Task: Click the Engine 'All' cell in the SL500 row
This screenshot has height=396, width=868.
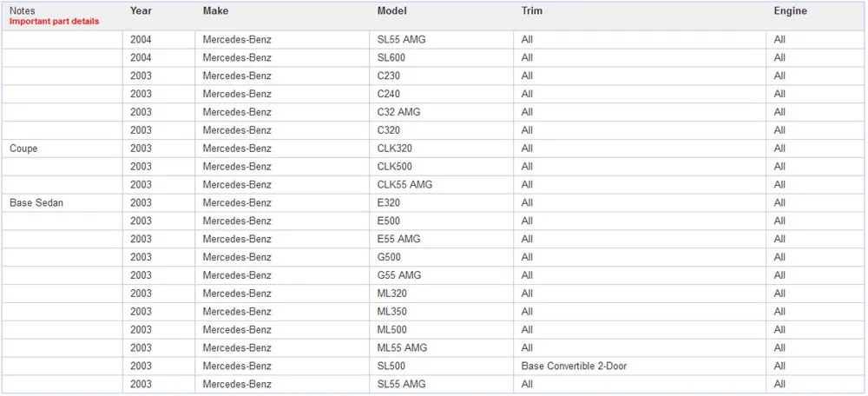Action: pos(779,366)
